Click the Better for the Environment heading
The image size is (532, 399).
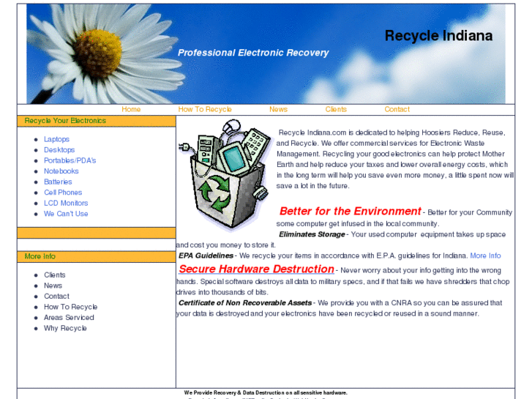pos(350,212)
